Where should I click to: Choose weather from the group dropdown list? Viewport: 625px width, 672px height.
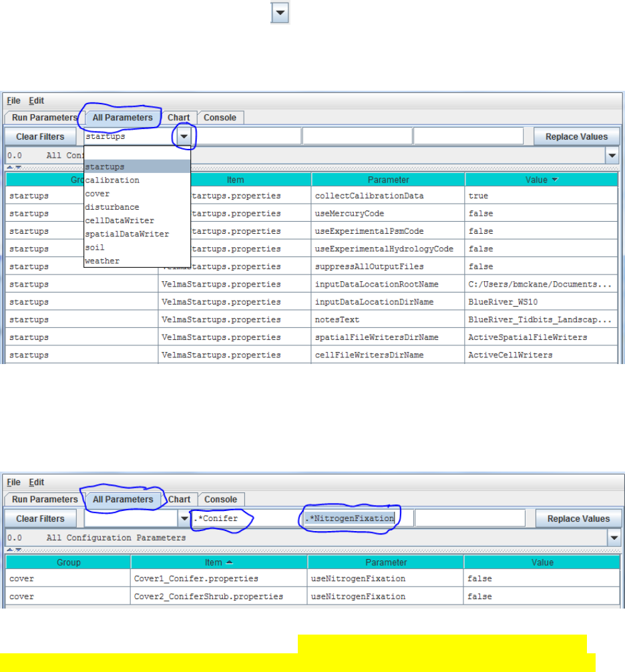pos(137,261)
